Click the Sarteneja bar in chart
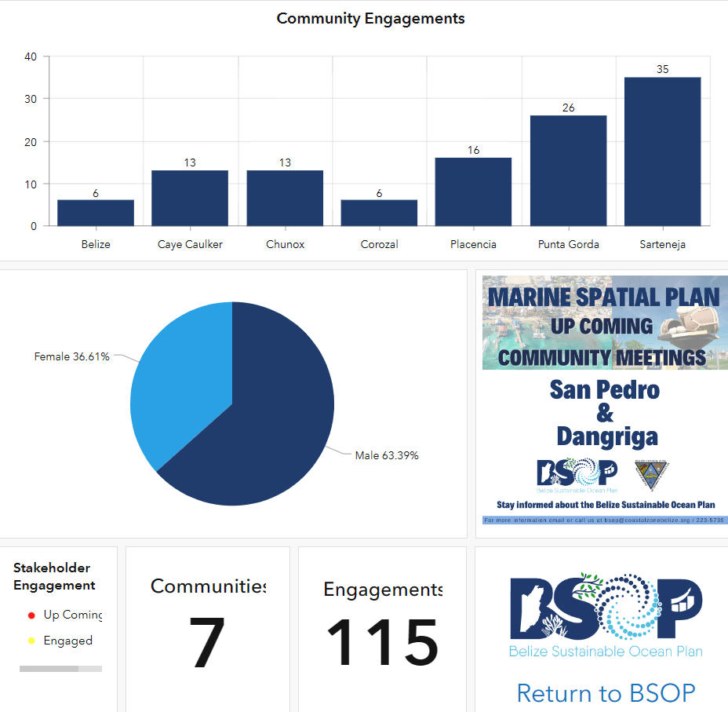Viewport: 728px width, 712px height. pyautogui.click(x=662, y=152)
